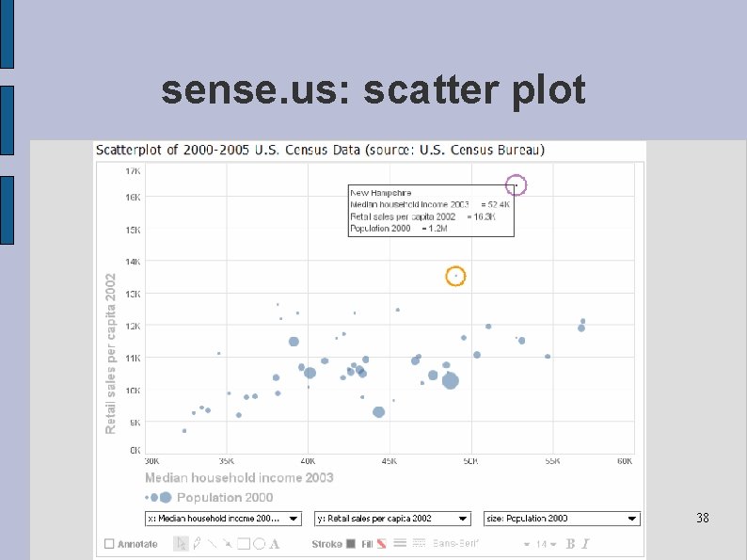The height and width of the screenshot is (560, 747).
Task: Click the Stroke color swatch
Action: (x=351, y=543)
